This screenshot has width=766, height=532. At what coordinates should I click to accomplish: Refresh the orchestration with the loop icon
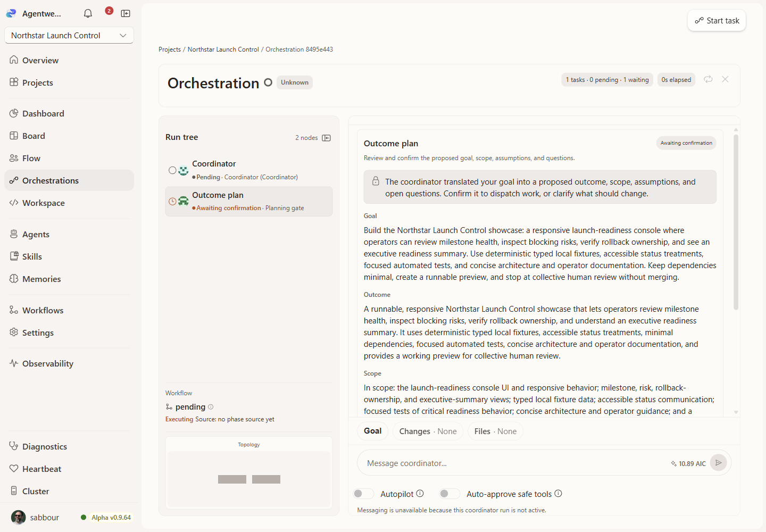click(x=708, y=79)
